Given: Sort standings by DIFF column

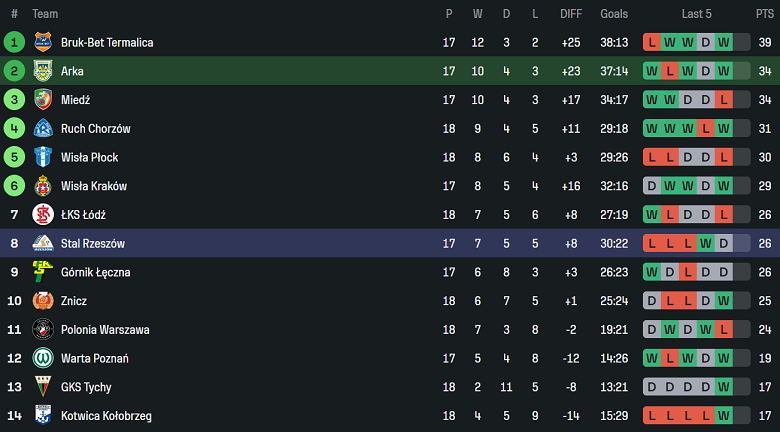Looking at the screenshot, I should [571, 14].
